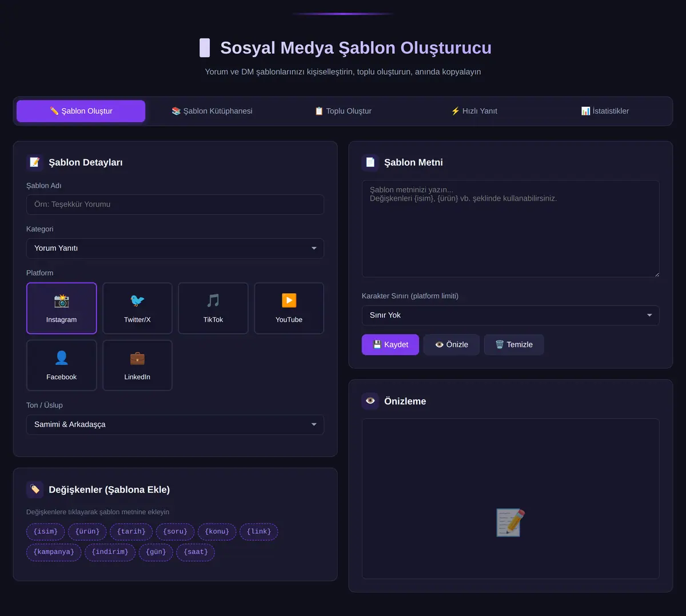Switch to the Şablon Oluştur tab

click(x=81, y=111)
